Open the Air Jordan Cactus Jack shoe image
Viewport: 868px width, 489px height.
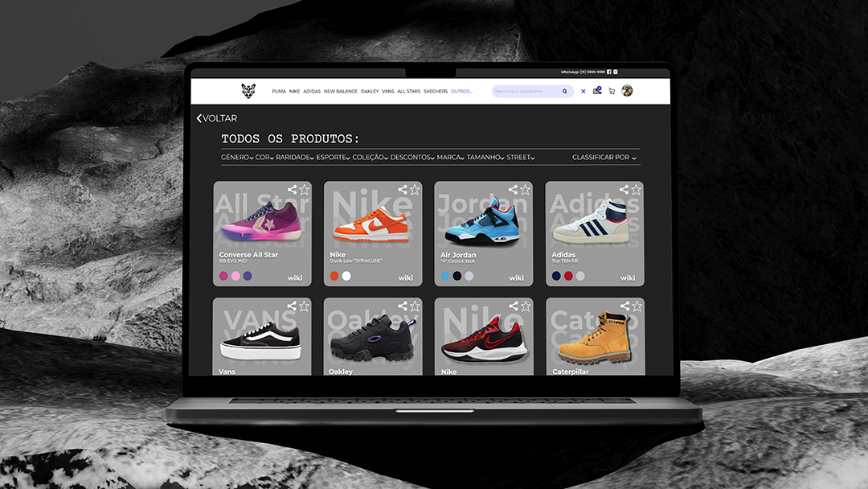coord(483,223)
